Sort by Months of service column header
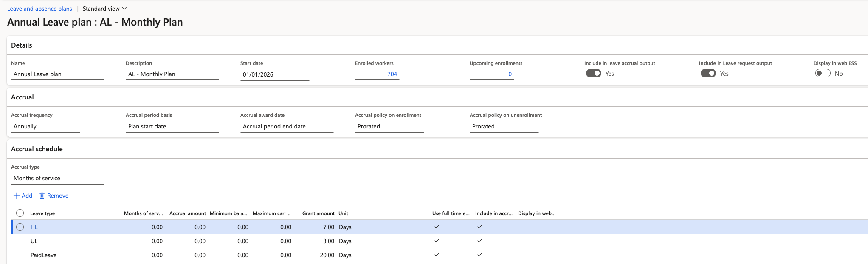 coord(143,213)
